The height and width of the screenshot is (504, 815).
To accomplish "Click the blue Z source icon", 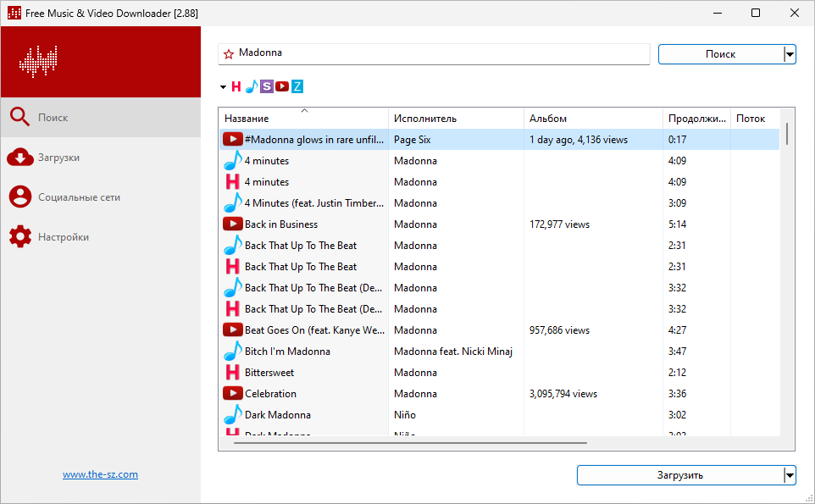I will pos(297,86).
